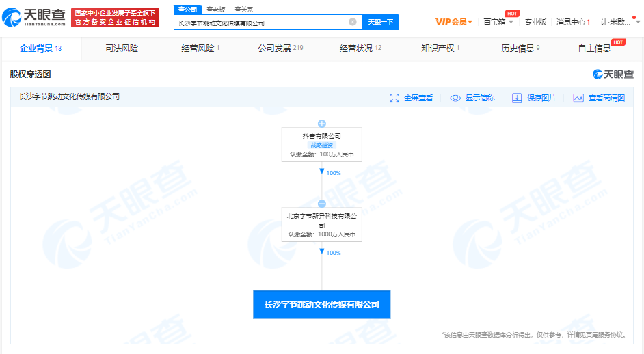Click the 保存图片 text
Viewport: 644px width, 354px height.
click(x=541, y=98)
